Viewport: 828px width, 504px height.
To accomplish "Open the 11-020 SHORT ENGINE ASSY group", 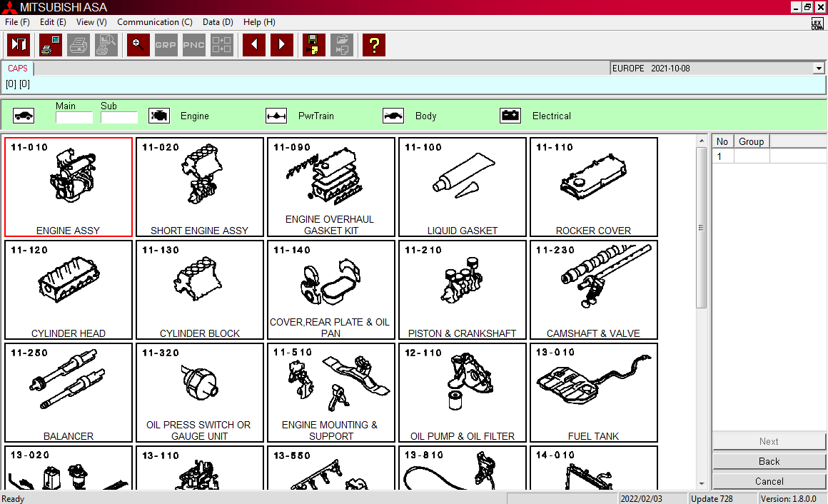I will pos(200,187).
